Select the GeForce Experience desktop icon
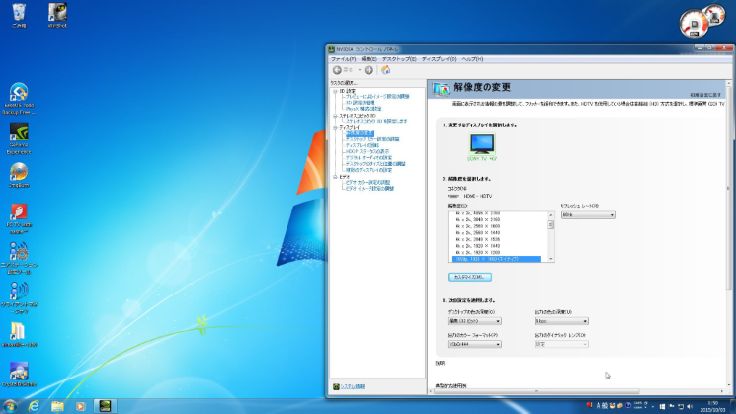Viewport: 736px width, 414px height. pos(19,139)
